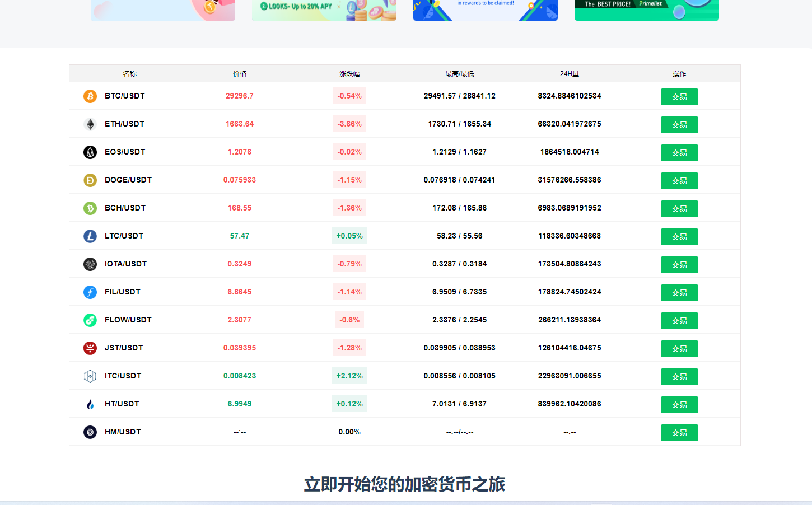Open the DOGE/USDT pair name

(128, 180)
